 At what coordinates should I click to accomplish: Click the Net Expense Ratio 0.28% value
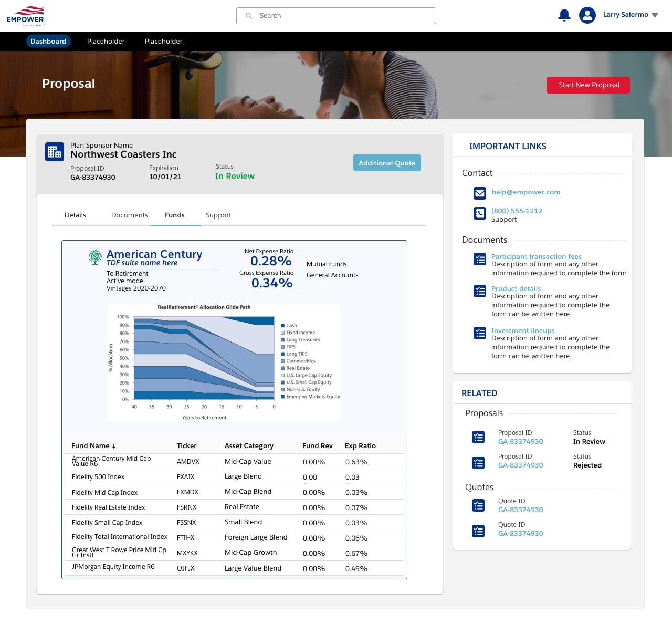pos(271,261)
